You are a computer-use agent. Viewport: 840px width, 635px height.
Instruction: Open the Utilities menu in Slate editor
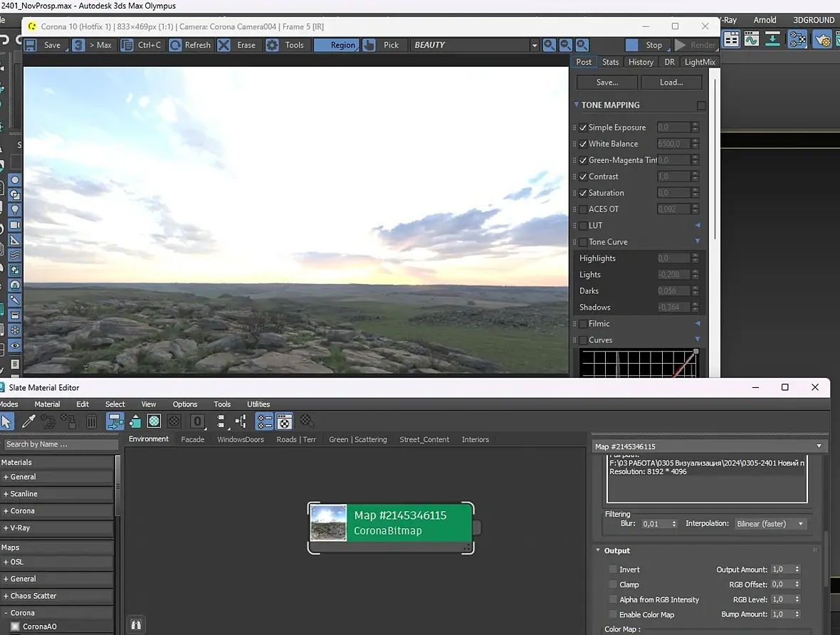coord(258,404)
